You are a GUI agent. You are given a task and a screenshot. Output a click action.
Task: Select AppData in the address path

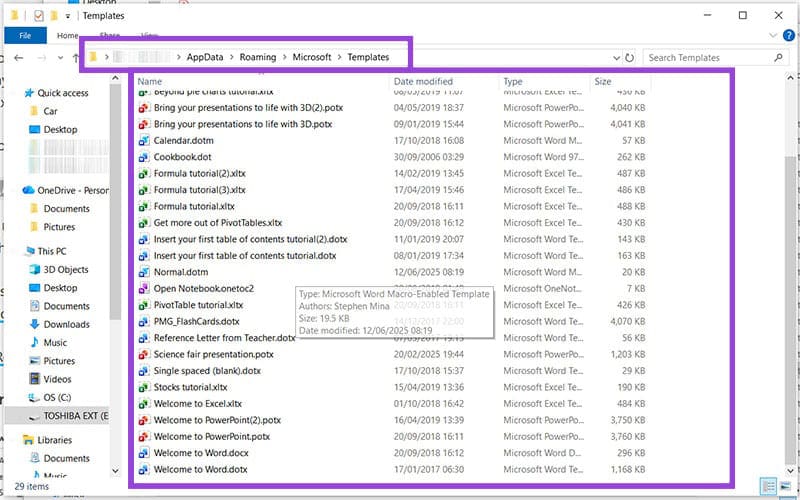[x=205, y=57]
